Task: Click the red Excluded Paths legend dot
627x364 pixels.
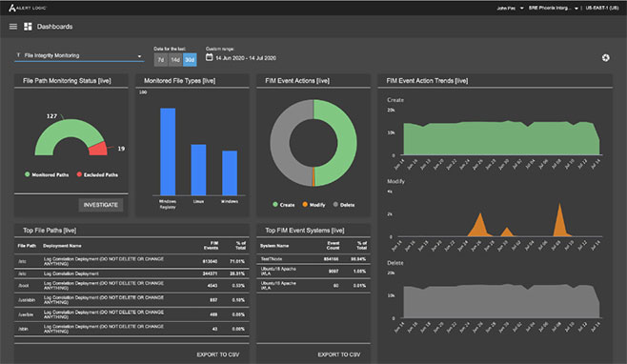Action: point(79,174)
